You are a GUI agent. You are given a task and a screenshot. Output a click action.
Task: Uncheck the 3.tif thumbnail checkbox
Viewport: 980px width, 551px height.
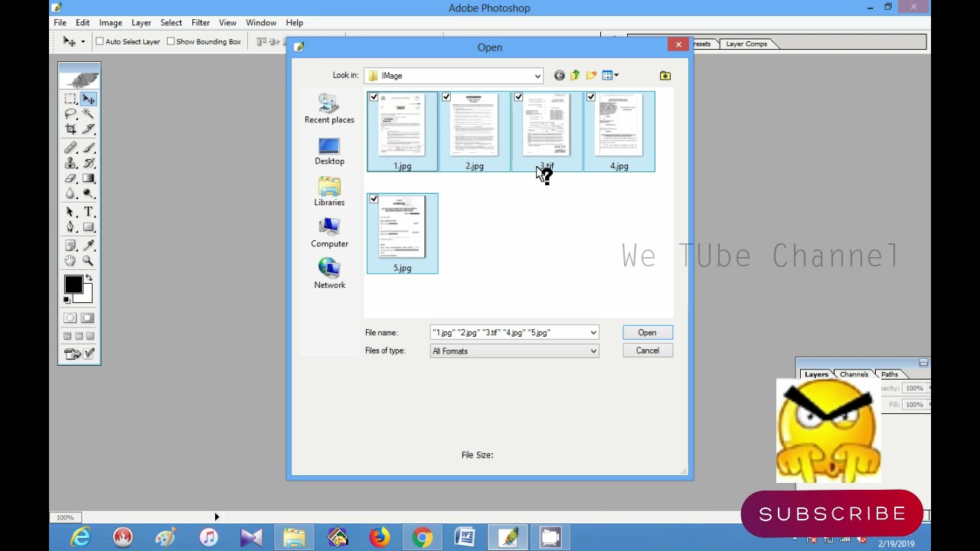point(518,97)
